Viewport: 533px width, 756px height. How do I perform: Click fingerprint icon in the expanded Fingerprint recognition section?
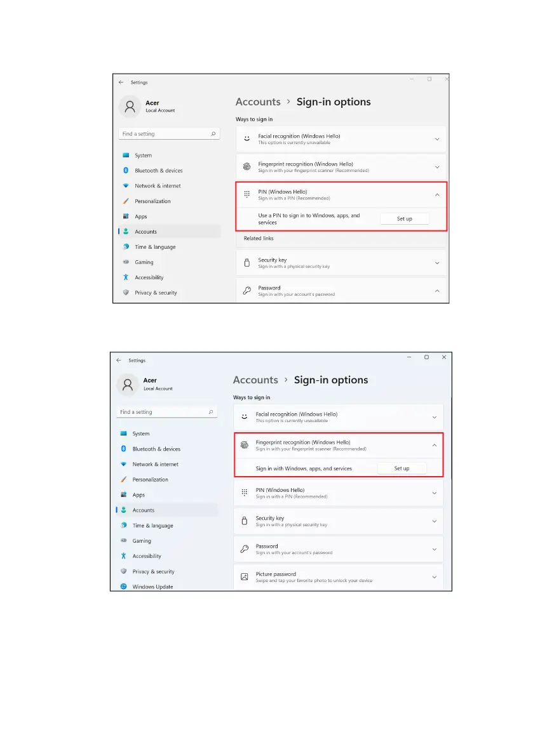[245, 445]
